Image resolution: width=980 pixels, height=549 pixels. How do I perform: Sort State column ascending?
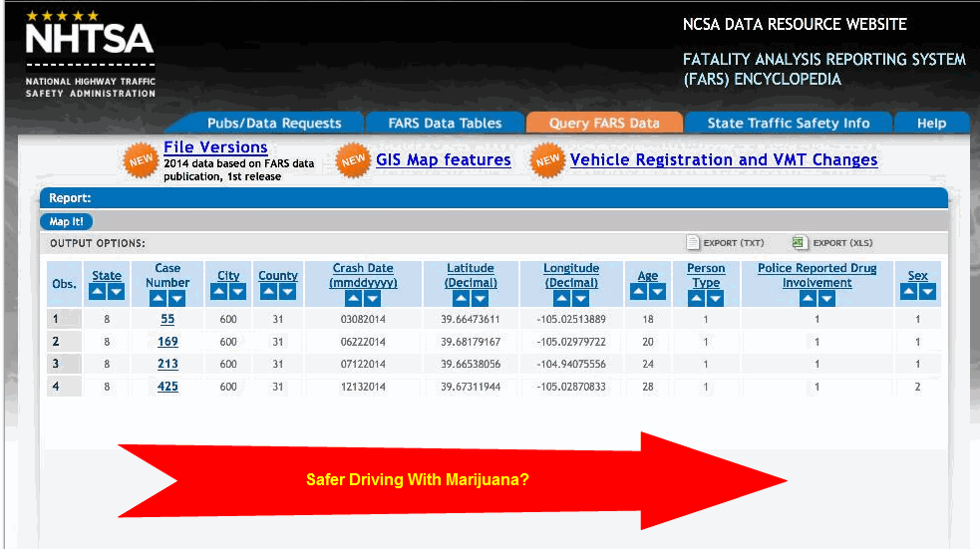pos(98,292)
